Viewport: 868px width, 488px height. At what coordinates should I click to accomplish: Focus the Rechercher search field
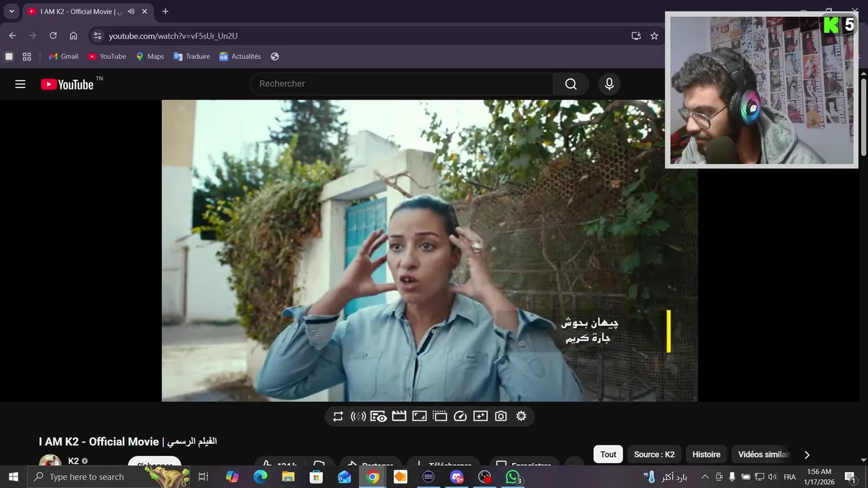click(402, 84)
